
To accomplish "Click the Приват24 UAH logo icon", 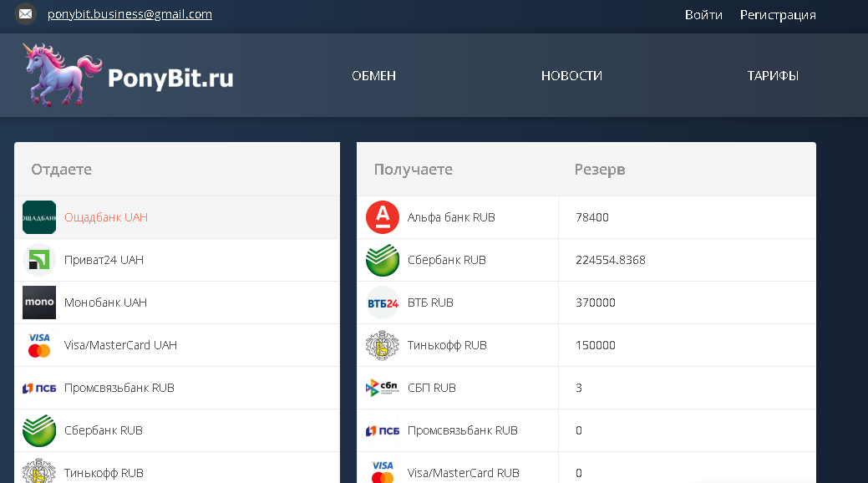I will coord(39,260).
